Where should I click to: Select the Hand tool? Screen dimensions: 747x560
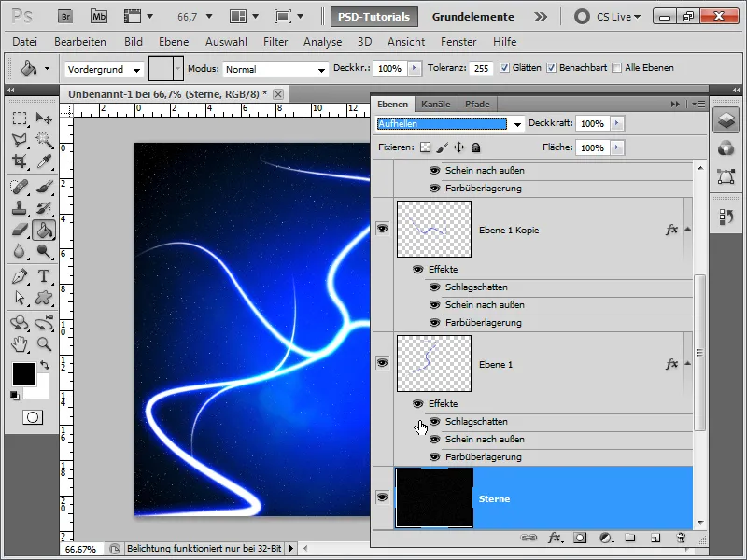(x=20, y=343)
